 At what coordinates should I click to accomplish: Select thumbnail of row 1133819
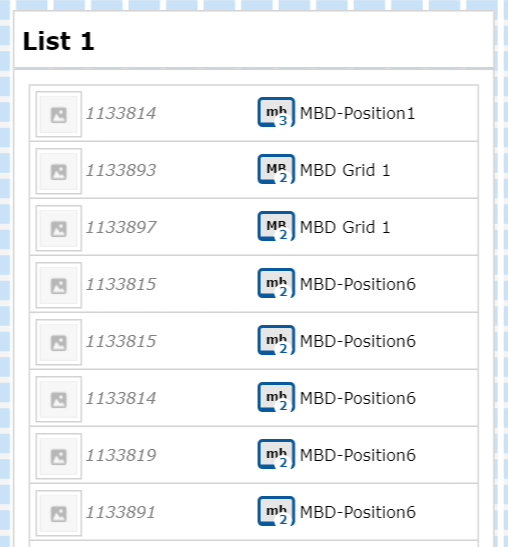tap(59, 456)
